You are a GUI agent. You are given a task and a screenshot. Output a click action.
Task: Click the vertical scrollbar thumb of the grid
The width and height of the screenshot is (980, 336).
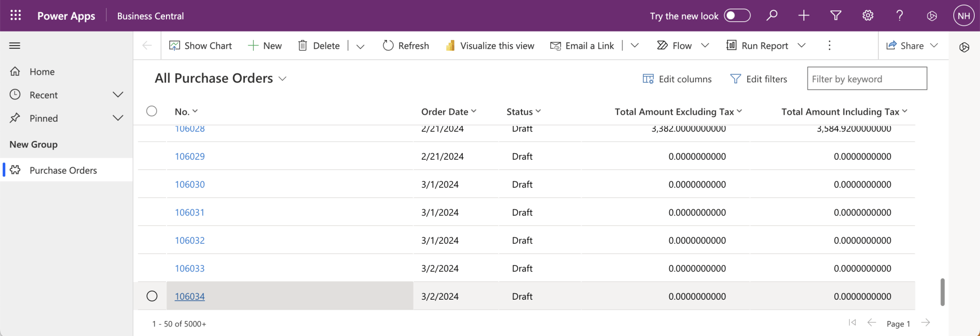[x=942, y=292]
